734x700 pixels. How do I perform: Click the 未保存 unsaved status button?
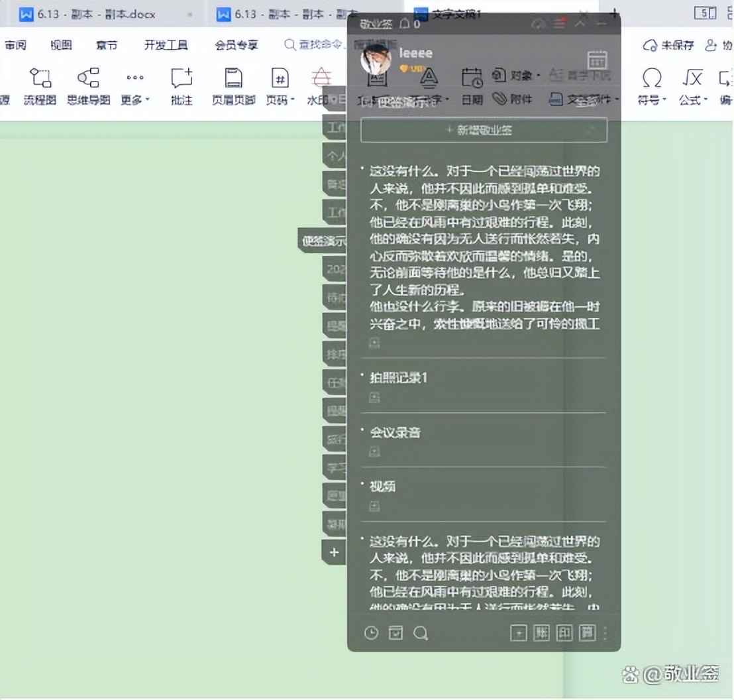pos(669,45)
